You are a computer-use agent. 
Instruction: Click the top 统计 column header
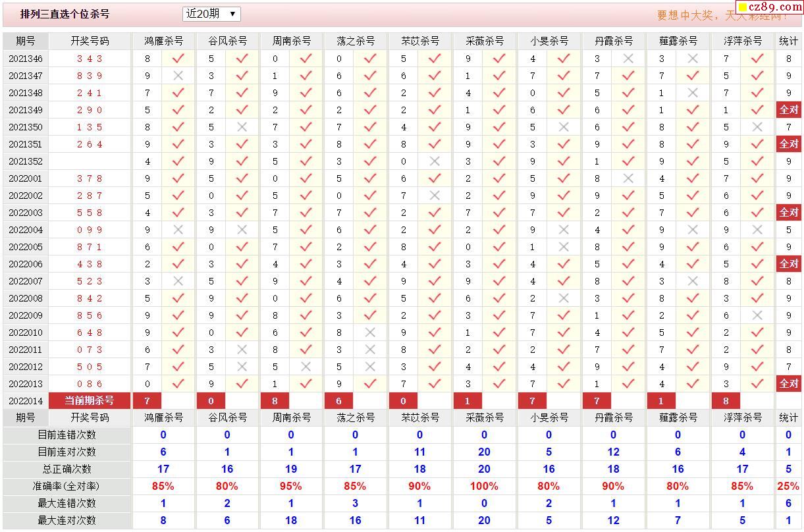[789, 41]
